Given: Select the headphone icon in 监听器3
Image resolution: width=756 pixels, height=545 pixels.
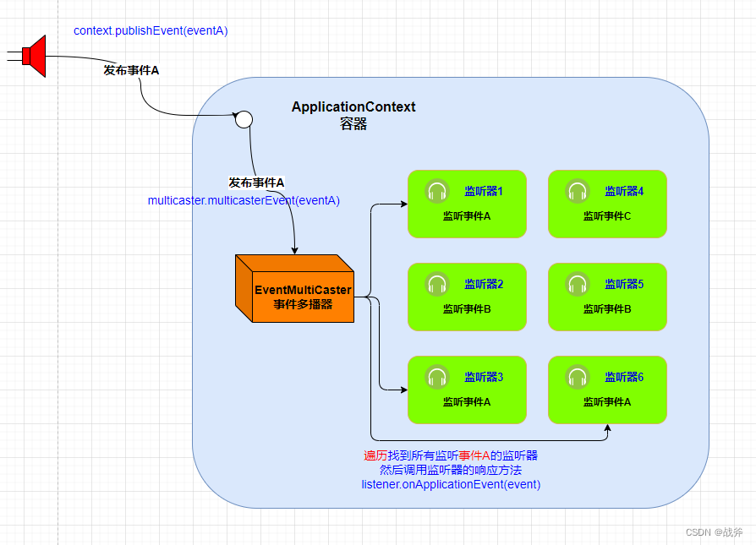Looking at the screenshot, I should pyautogui.click(x=437, y=377).
